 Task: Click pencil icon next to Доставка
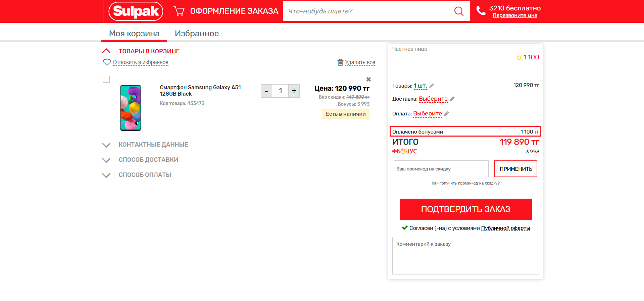[452, 99]
